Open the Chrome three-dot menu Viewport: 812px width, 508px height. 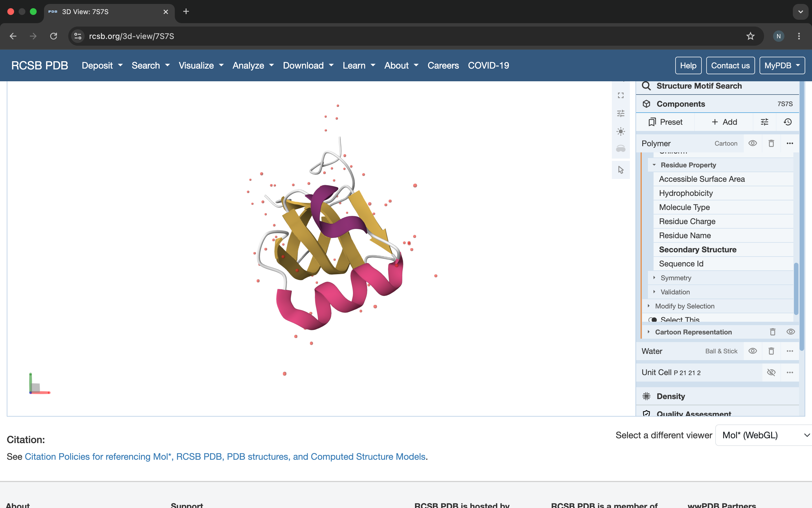pyautogui.click(x=799, y=36)
